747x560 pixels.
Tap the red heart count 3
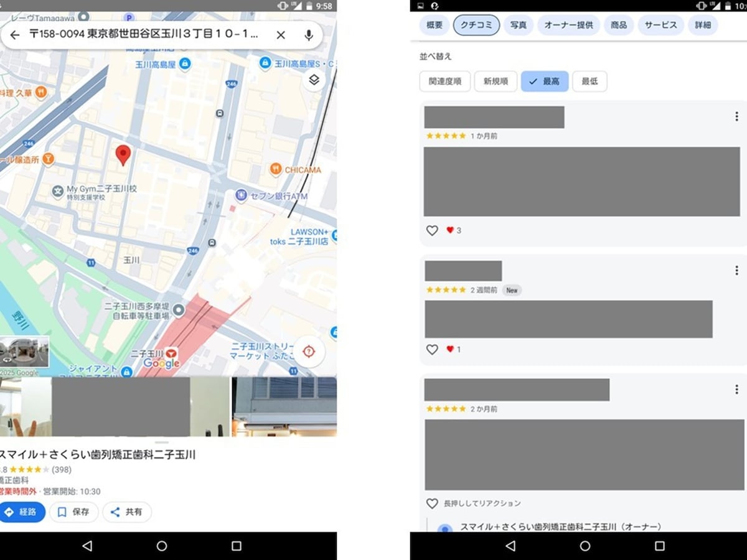click(x=454, y=230)
